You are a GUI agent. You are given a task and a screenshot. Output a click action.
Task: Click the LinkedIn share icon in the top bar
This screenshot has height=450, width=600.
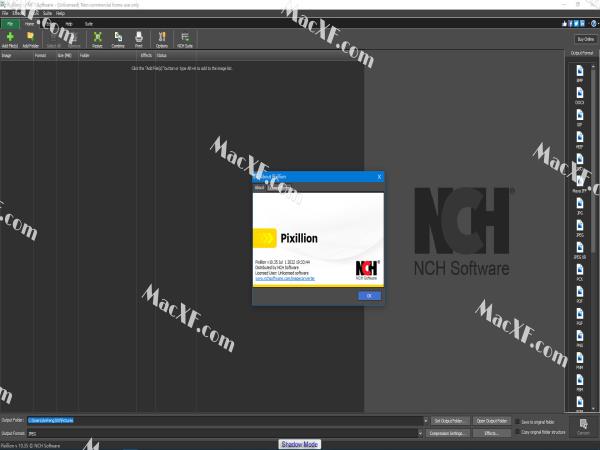point(582,24)
